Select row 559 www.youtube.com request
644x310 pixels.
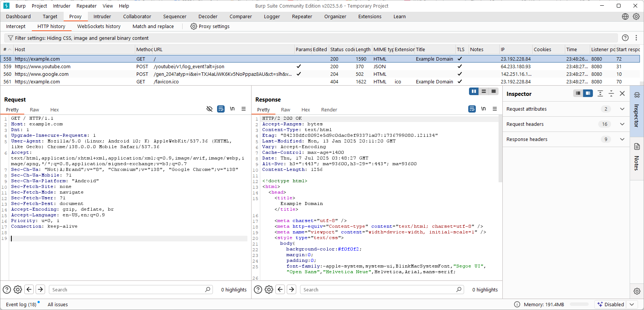click(x=320, y=66)
